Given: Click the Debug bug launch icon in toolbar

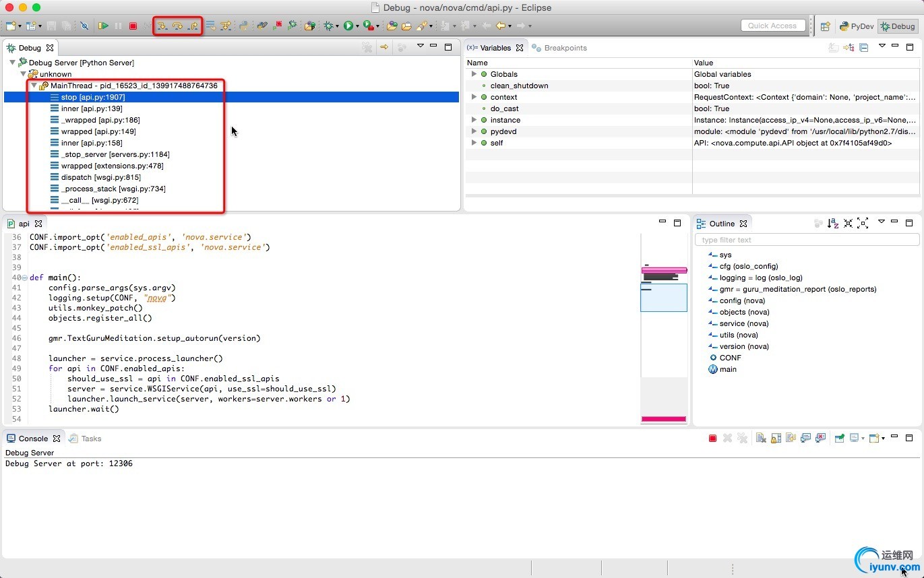Looking at the screenshot, I should click(x=329, y=26).
